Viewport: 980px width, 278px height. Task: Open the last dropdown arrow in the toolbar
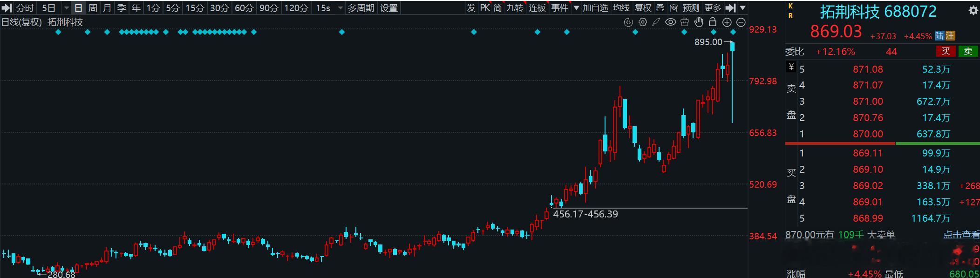(x=742, y=8)
